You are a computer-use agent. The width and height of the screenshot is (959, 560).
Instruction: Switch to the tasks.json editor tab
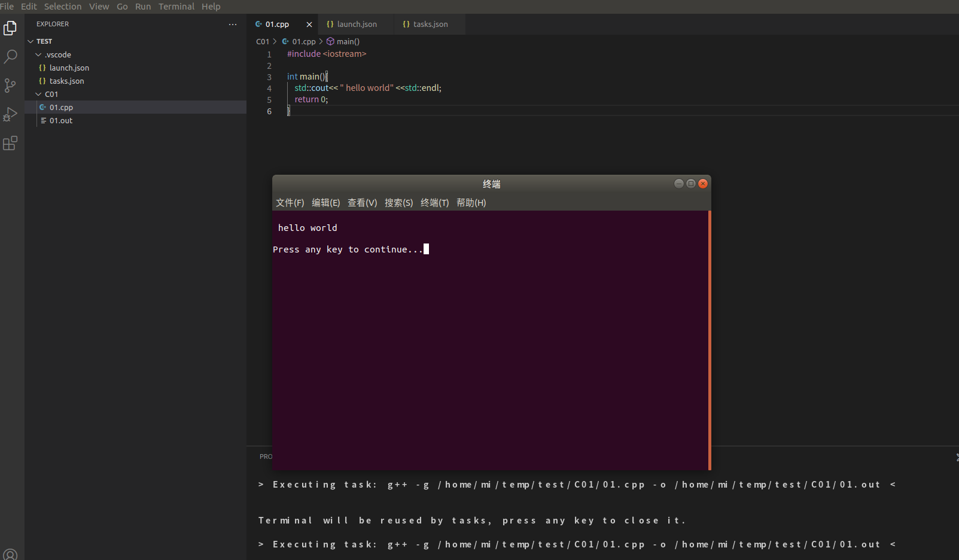[x=429, y=25]
